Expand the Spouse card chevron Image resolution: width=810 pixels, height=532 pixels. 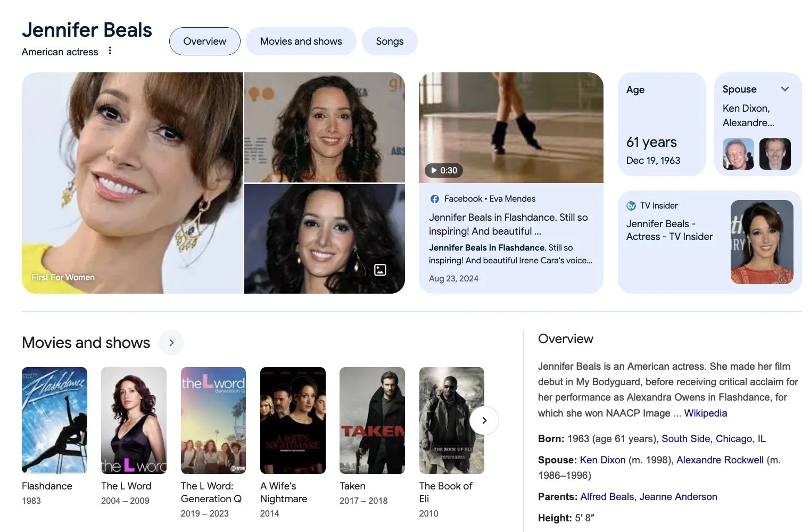pyautogui.click(x=784, y=89)
